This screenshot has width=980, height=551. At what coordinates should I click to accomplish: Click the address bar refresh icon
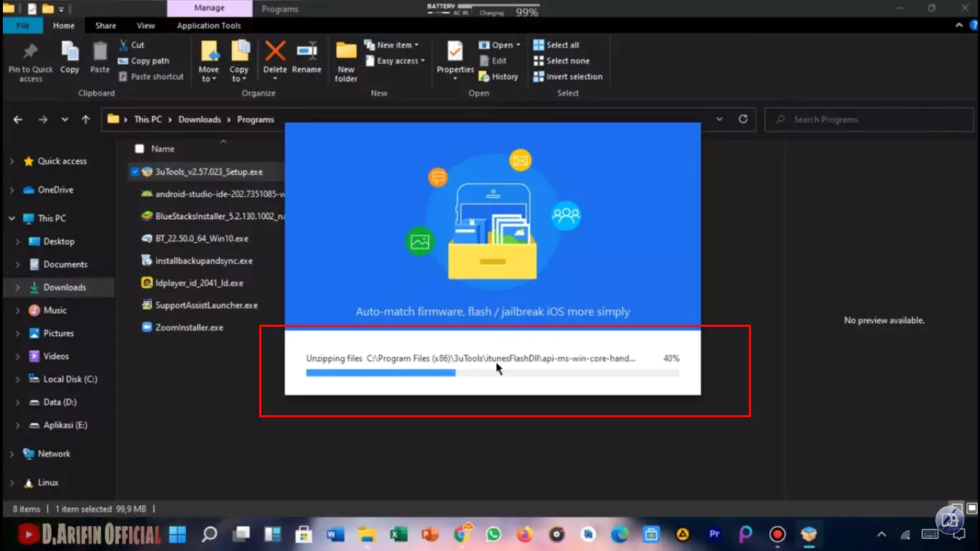(x=743, y=119)
